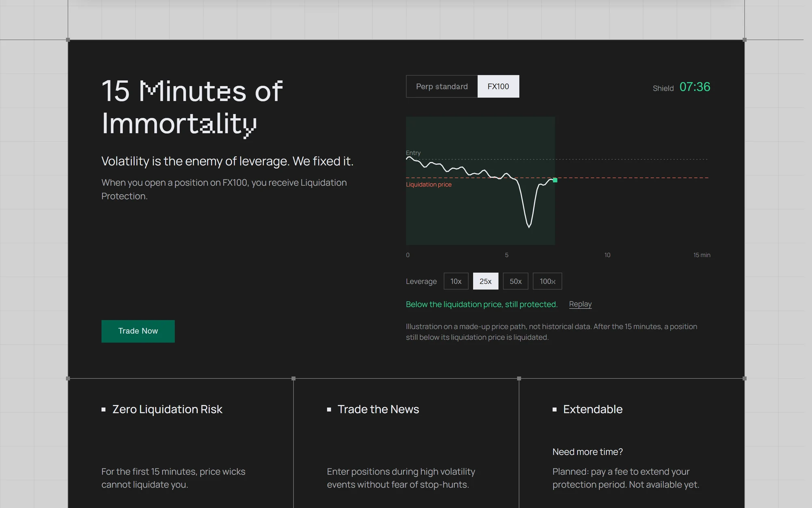Pick the 100x leverage button
The height and width of the screenshot is (508, 812).
tap(547, 281)
